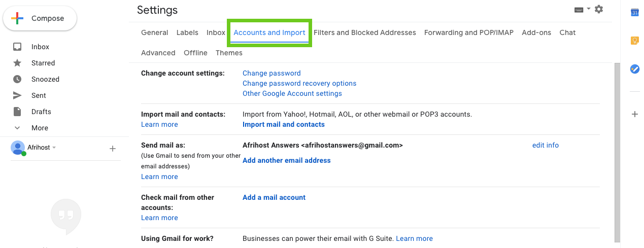Screen dimensions: 644x248
Task: Open the Settings gear icon
Action: pos(599,9)
